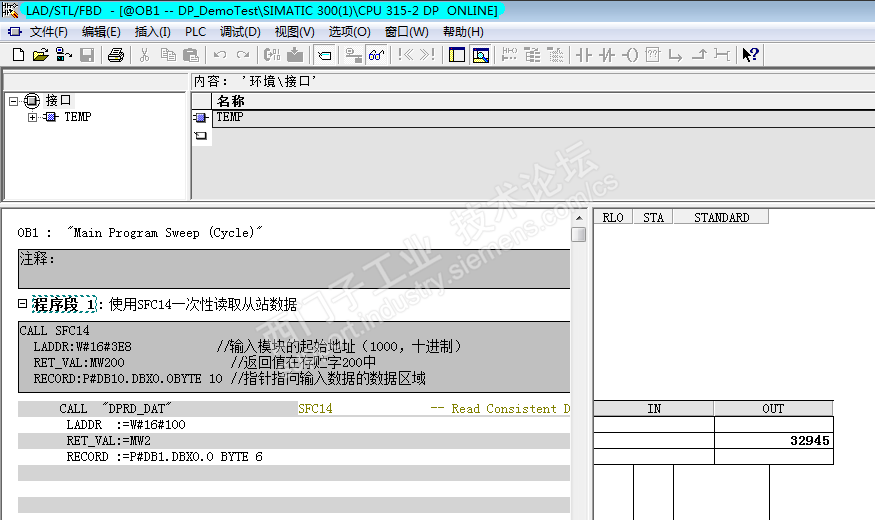The width and height of the screenshot is (875, 520).
Task: Open the 编辑(E) menu
Action: (101, 32)
